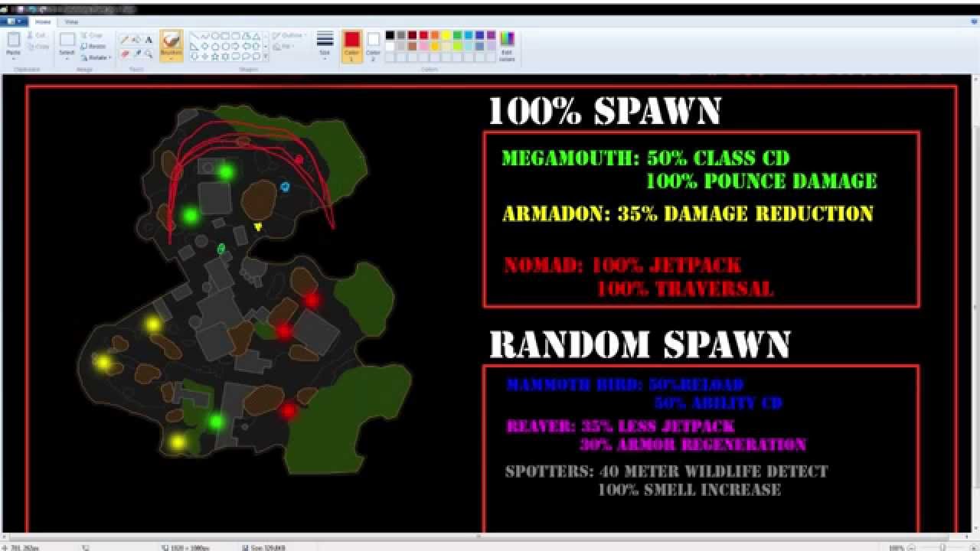Expand the Paste dropdown arrow

14,57
